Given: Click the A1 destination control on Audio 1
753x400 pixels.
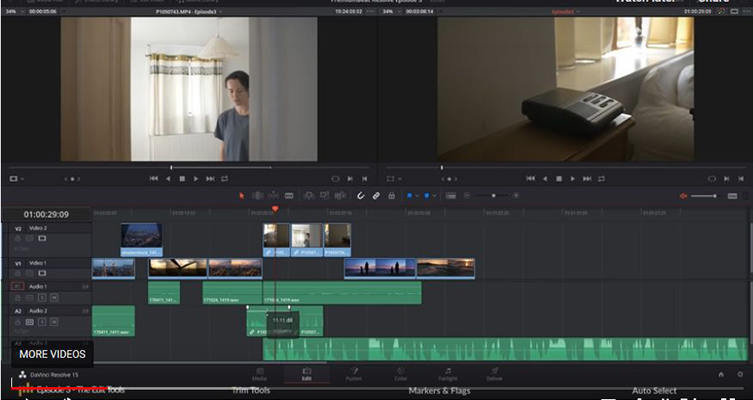Looking at the screenshot, I should click(18, 286).
